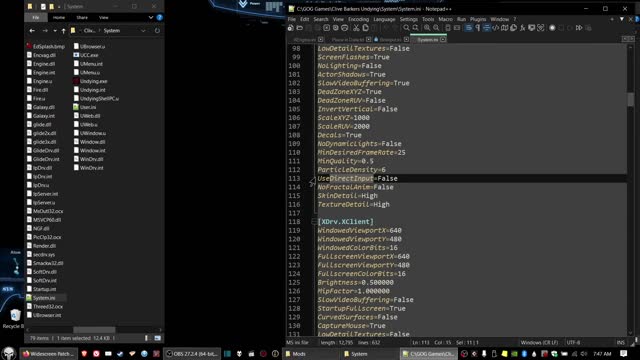
Task: Toggle the Indent Guide toolbar icon
Action: [x=487, y=28]
